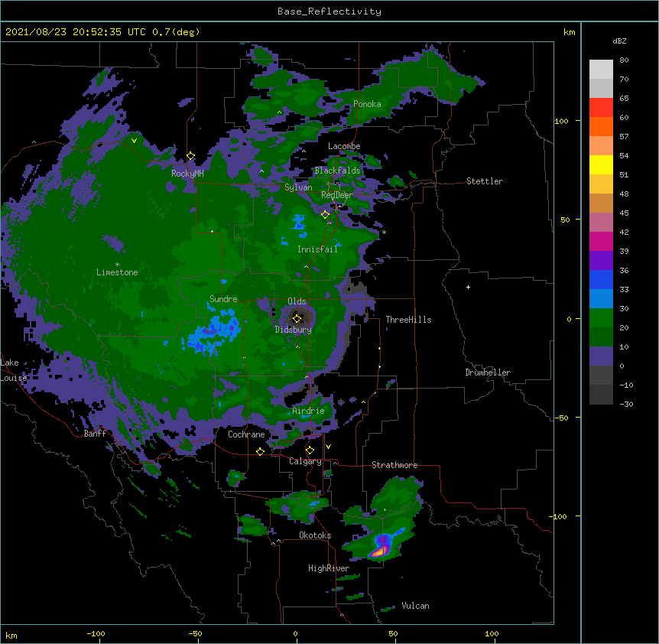The width and height of the screenshot is (659, 644).
Task: Click the Sylvan label
Action: pyautogui.click(x=298, y=187)
